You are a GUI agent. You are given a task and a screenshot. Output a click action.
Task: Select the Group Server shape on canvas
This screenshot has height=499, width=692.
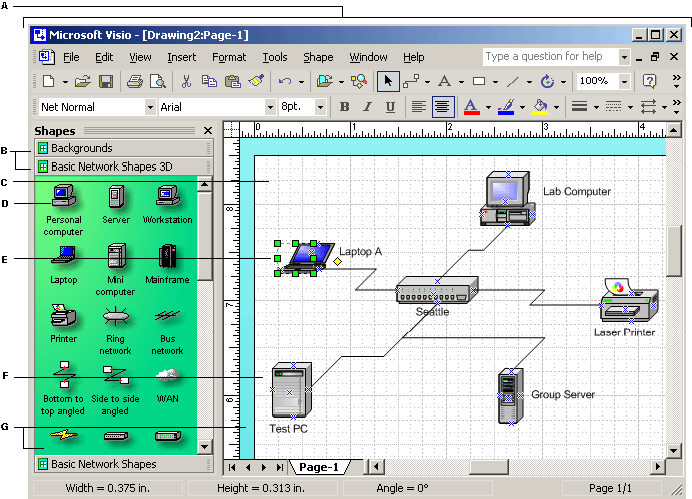pos(511,396)
